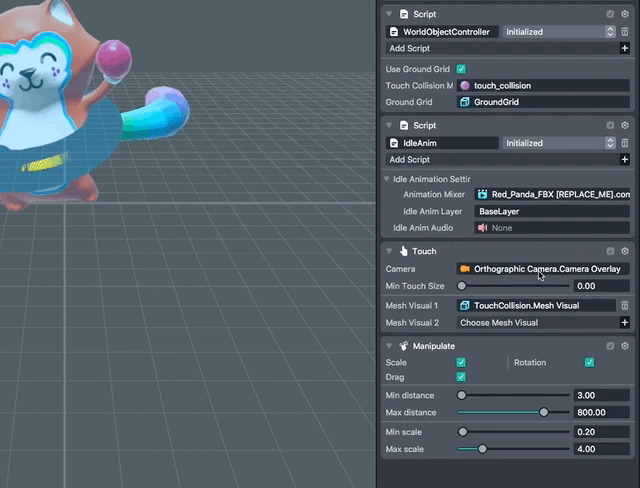Image resolution: width=640 pixels, height=488 pixels.
Task: Click the Min scale slider handle
Action: (x=462, y=432)
